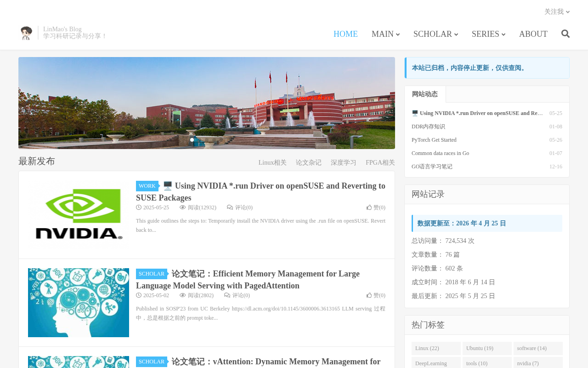Filter posts by FPGA相关
The height and width of the screenshot is (368, 588).
(x=380, y=163)
